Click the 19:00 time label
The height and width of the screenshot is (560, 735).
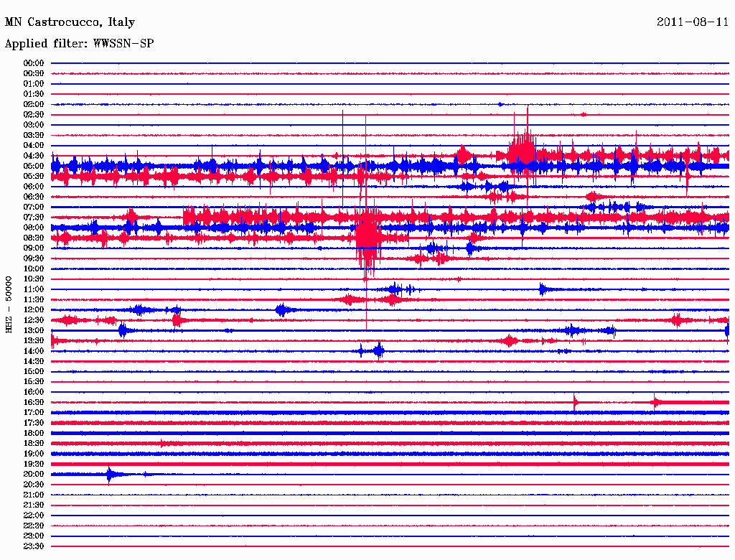(34, 454)
